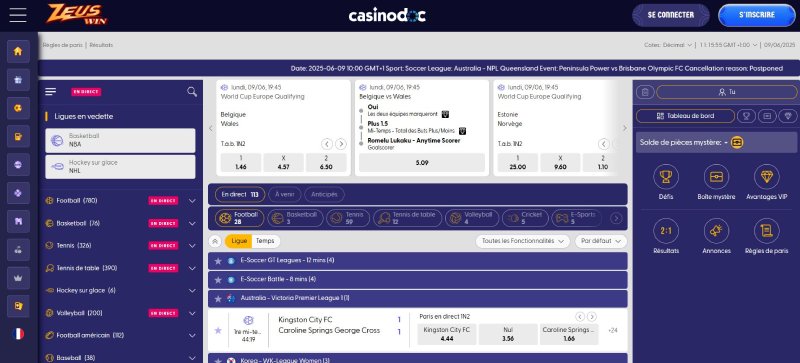Open the Par défaut sort dropdown
The height and width of the screenshot is (363, 800).
click(x=601, y=241)
